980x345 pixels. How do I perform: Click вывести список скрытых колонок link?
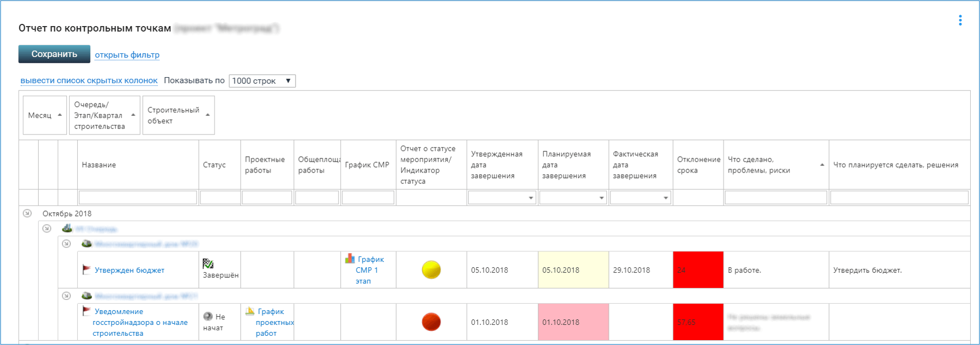pyautogui.click(x=89, y=81)
